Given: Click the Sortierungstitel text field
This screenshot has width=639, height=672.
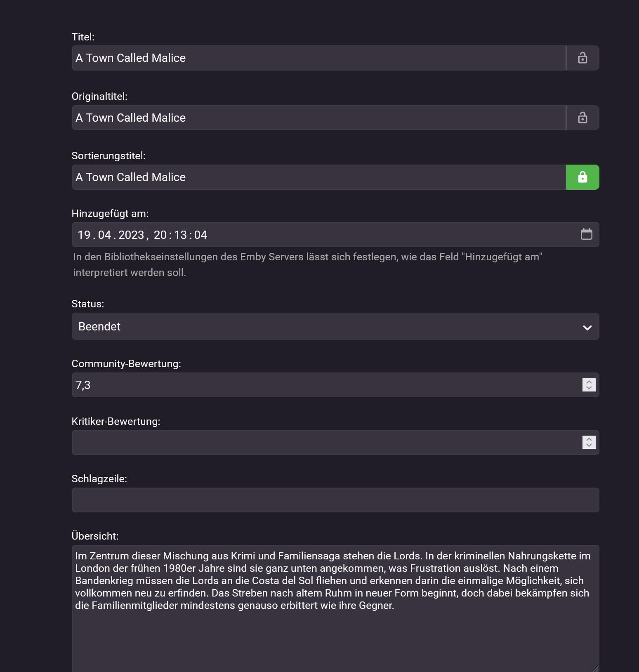Looking at the screenshot, I should (x=318, y=177).
